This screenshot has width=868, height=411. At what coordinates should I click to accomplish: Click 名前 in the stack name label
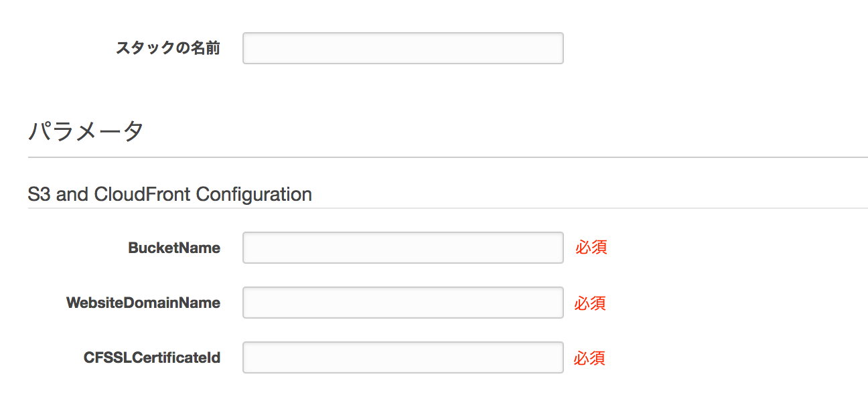point(204,48)
